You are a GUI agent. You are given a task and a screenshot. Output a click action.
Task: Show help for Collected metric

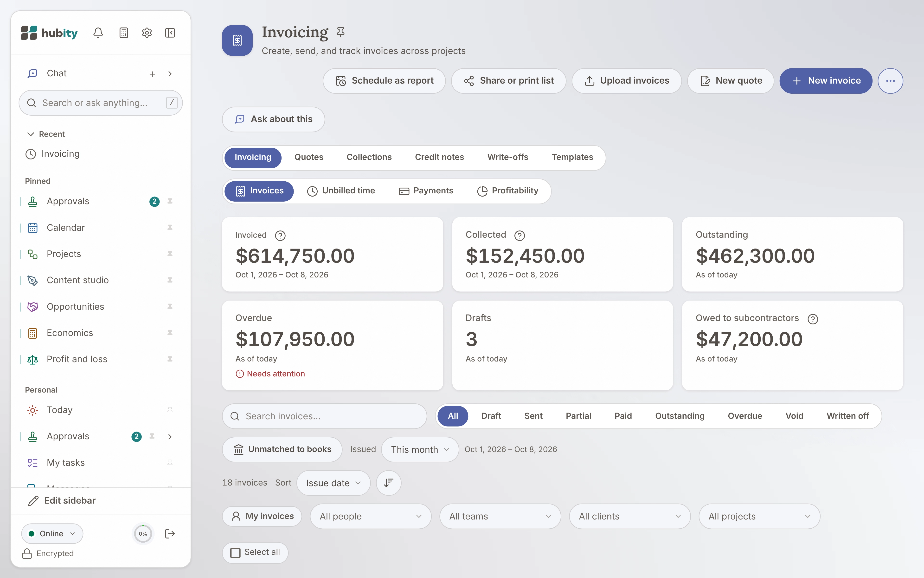(520, 236)
